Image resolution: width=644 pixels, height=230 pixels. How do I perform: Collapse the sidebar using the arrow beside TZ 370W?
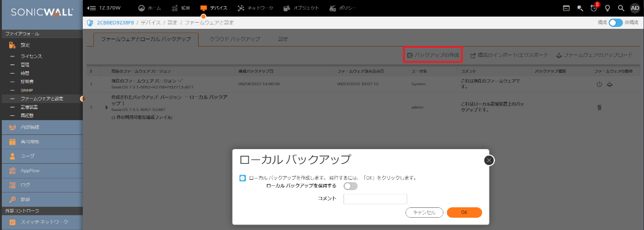point(91,8)
